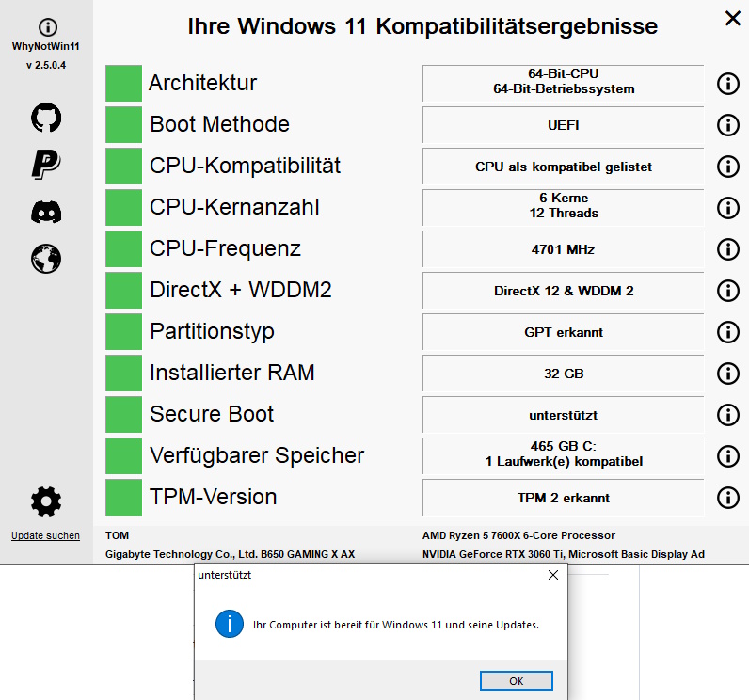Show info for Boot Methode row
Screen dimensions: 749x700
(728, 125)
